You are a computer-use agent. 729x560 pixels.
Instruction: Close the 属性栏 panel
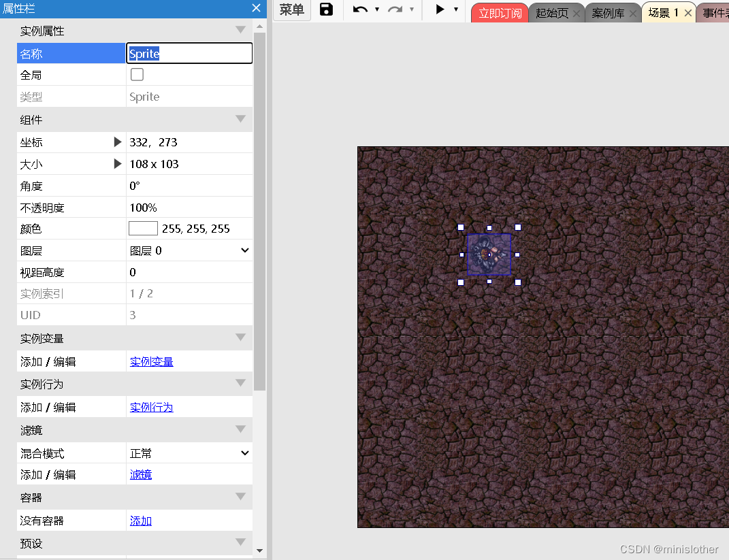coord(256,8)
